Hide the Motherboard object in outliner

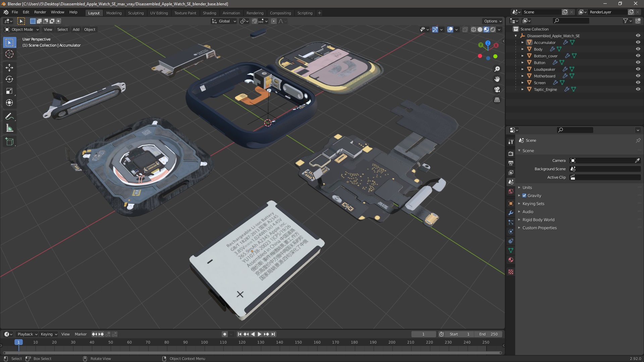pos(638,76)
